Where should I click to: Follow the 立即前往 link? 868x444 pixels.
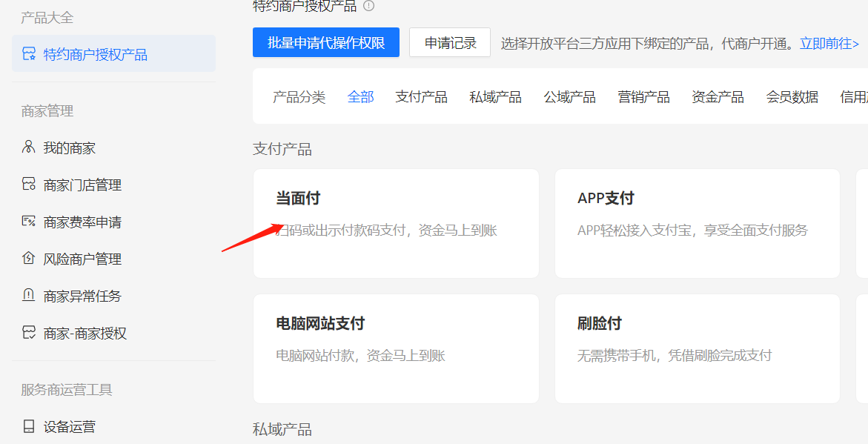pos(829,43)
